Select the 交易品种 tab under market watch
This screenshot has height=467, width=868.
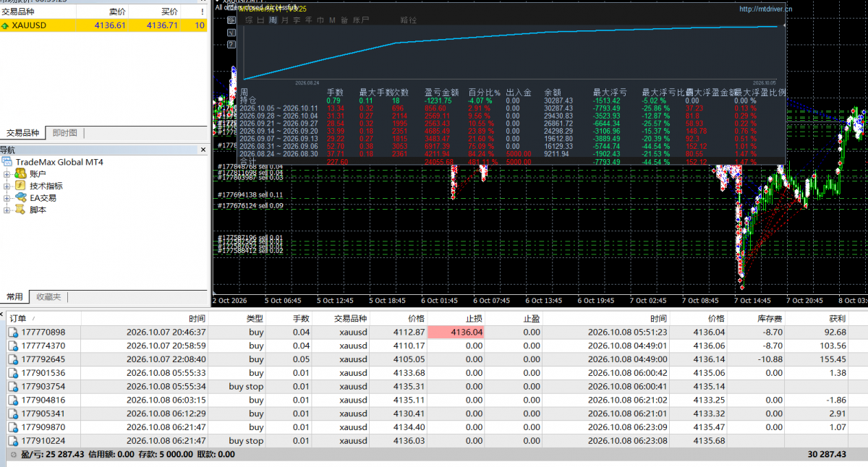coord(22,133)
